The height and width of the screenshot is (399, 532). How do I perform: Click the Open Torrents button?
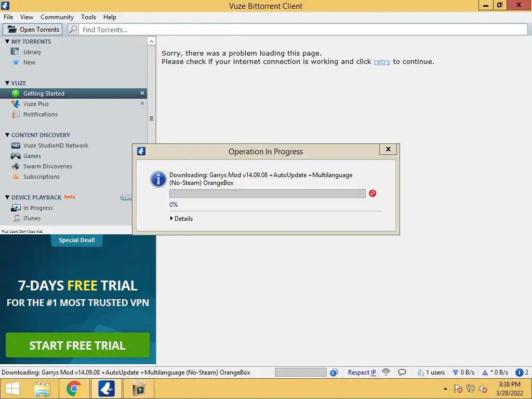point(33,30)
